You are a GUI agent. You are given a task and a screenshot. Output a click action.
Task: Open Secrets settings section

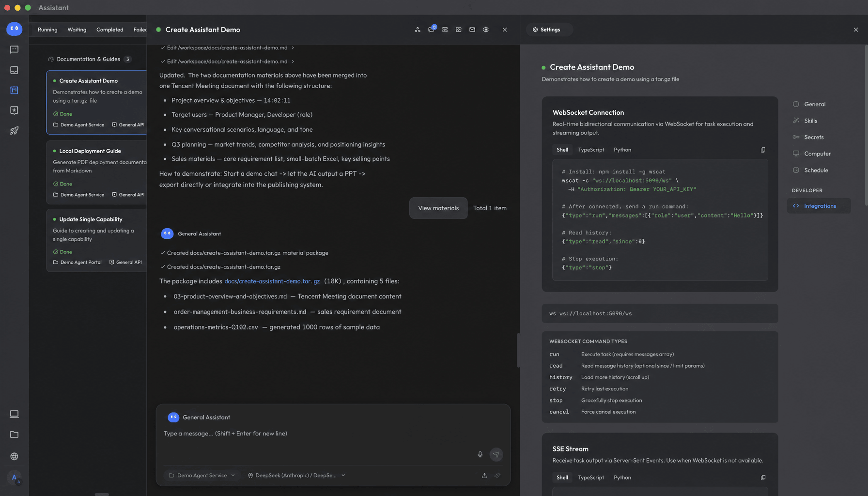819,137
